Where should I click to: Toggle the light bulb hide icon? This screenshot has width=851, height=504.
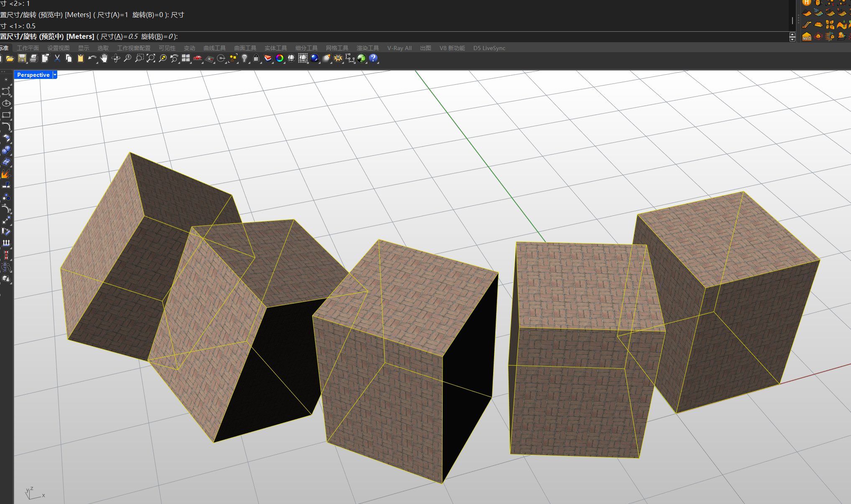pos(245,58)
